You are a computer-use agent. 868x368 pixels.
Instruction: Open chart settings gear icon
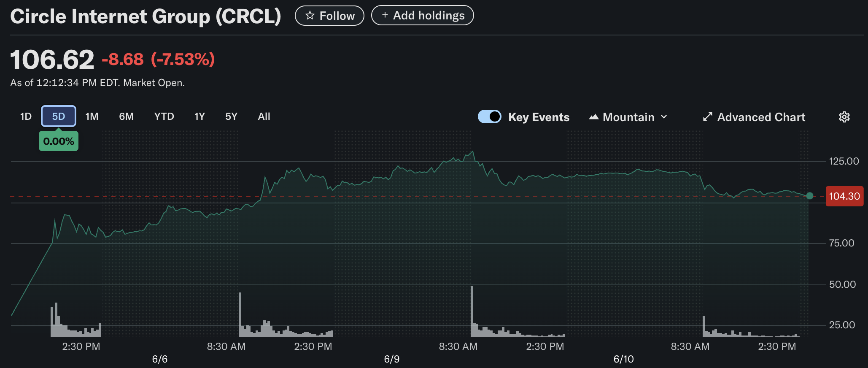point(844,117)
